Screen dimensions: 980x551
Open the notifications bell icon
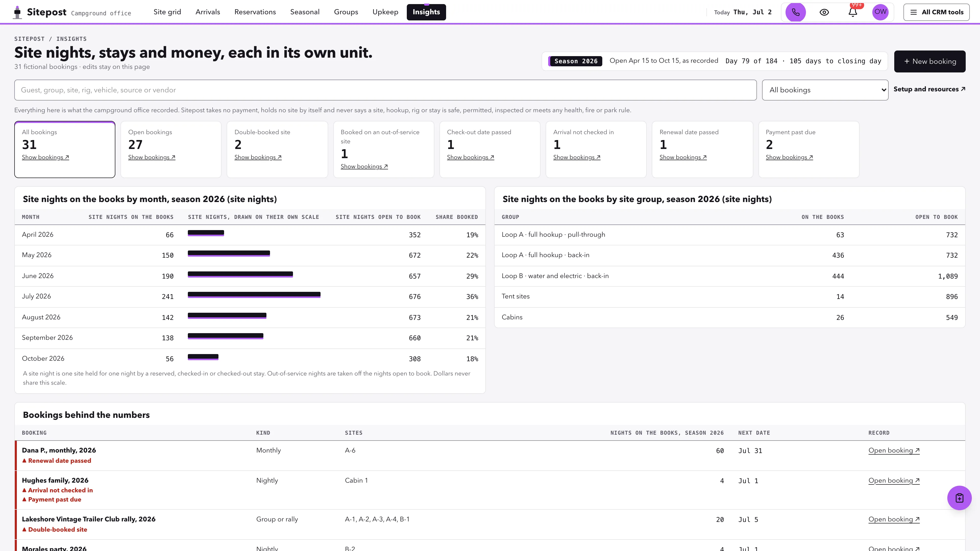853,12
